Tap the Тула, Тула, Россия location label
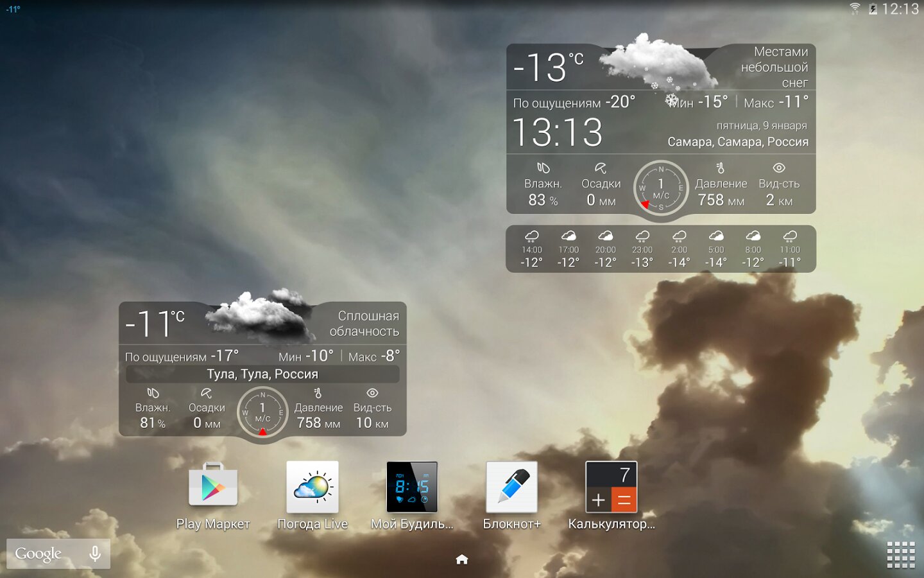Screen dimensions: 924x578 262,374
